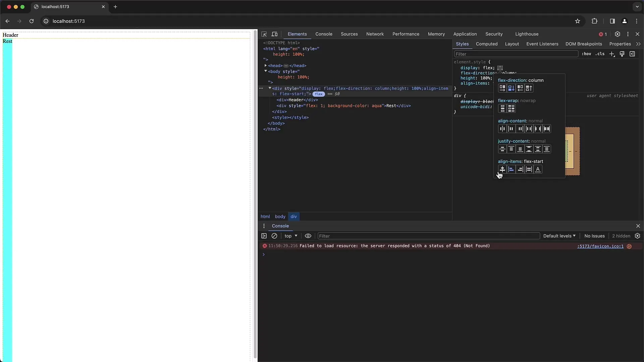Toggle the .cls class editor panel
Screen dimensions: 644x362
600,54
